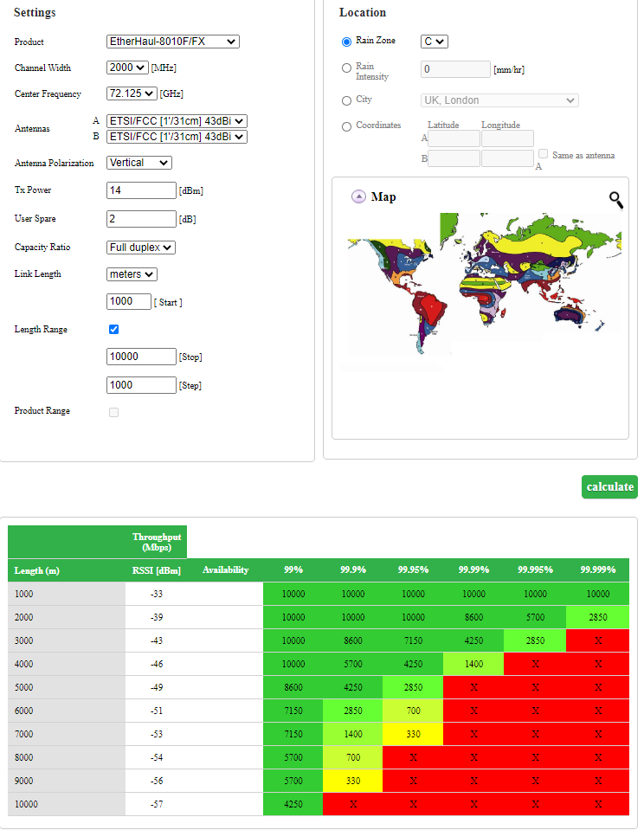This screenshot has width=644, height=830.
Task: Click the 700 cell in the 6000 m row
Action: (413, 711)
